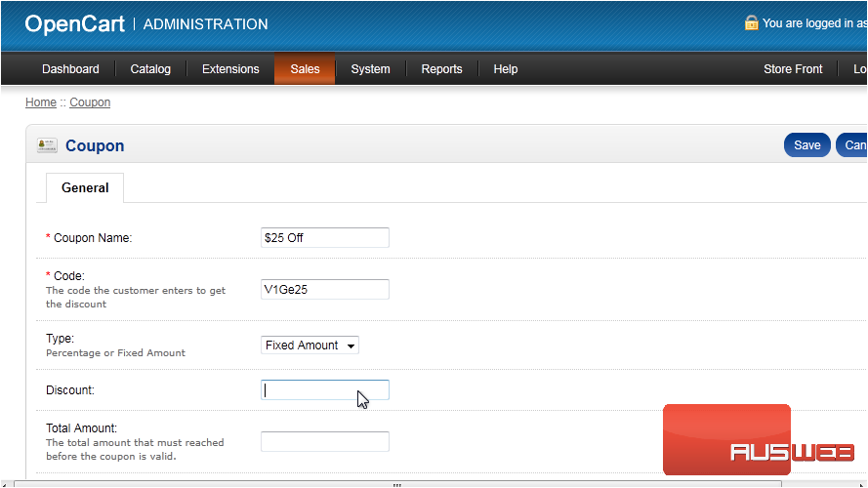Image resolution: width=868 pixels, height=488 pixels.
Task: Click the lock icon in the header
Action: pyautogui.click(x=751, y=22)
